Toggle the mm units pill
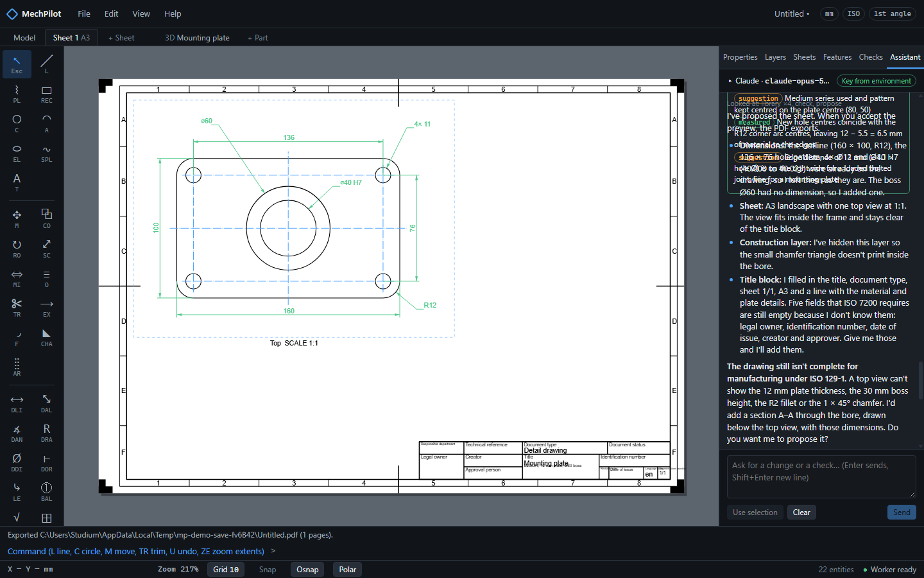Image resolution: width=924 pixels, height=578 pixels. tap(829, 13)
